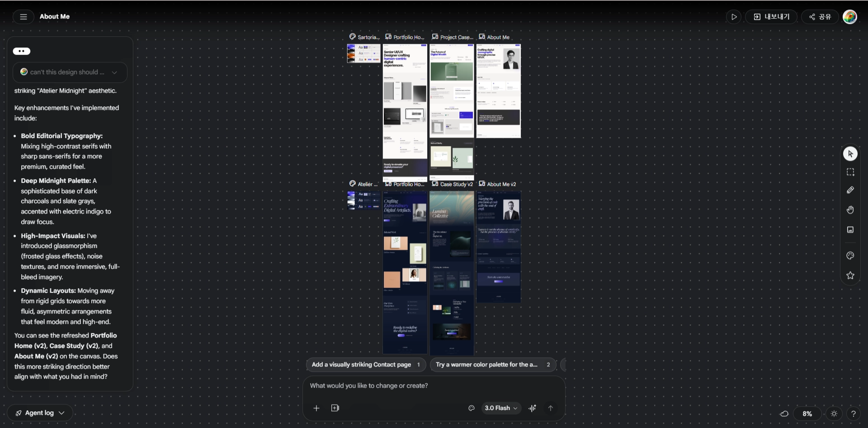Open the palette icon in right toolbar

pos(850,256)
